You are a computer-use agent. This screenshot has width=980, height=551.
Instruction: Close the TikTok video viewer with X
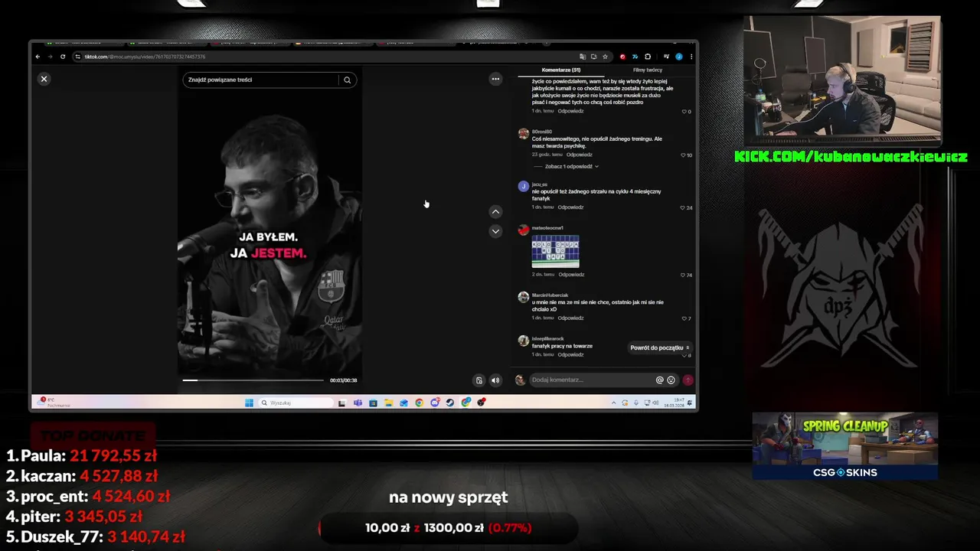[x=44, y=79]
